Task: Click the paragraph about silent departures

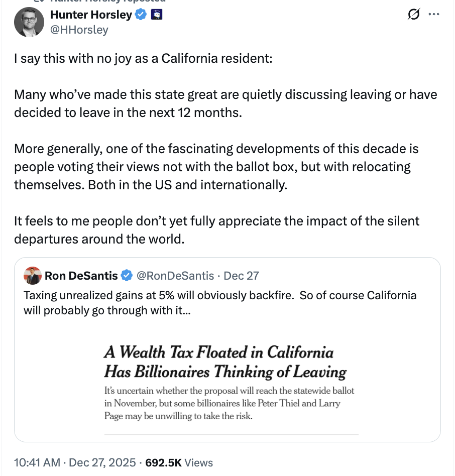Action: point(216,230)
